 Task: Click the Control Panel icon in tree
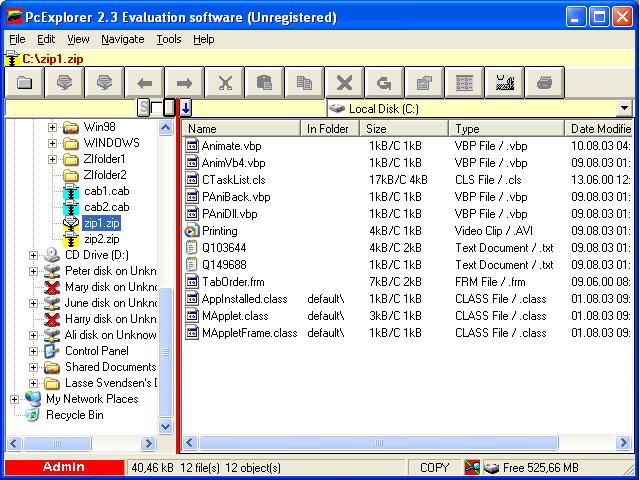point(52,351)
